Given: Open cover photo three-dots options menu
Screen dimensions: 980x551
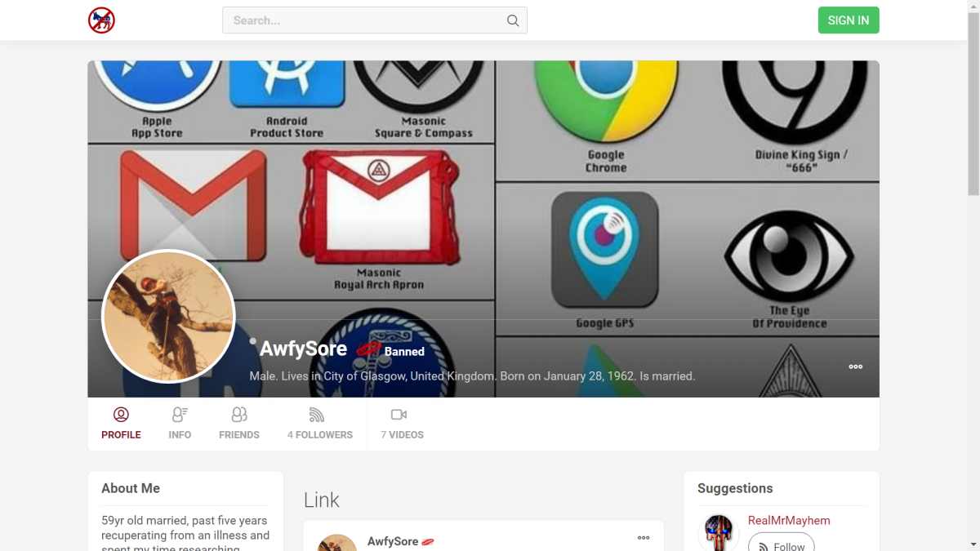Looking at the screenshot, I should coord(855,367).
